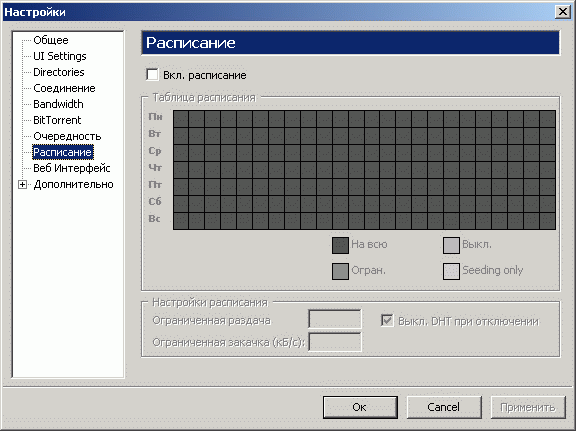Click the На всю legend swatch
Screen dimensions: 576x431
[x=340, y=245]
